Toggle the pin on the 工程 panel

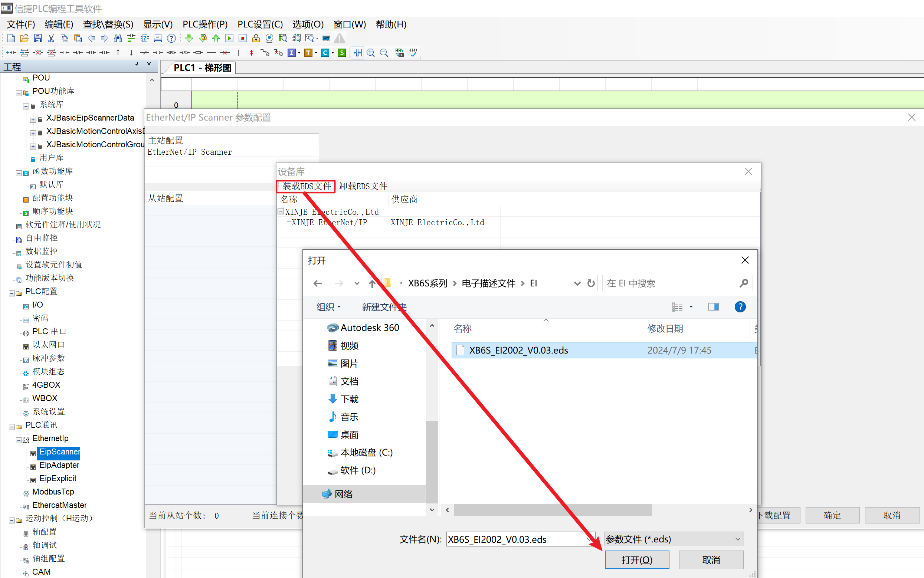point(137,64)
